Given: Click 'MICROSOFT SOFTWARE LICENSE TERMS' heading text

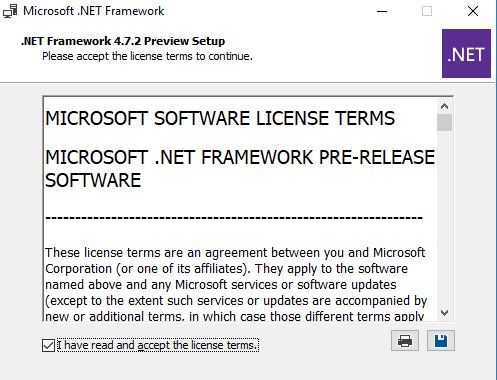Looking at the screenshot, I should click(x=220, y=118).
